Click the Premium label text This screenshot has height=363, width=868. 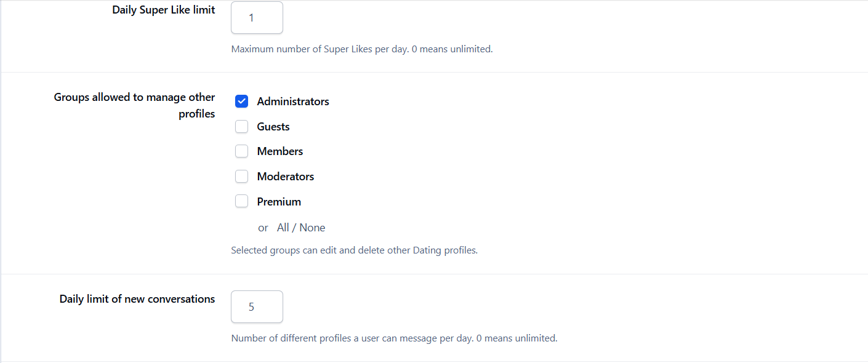tap(279, 202)
